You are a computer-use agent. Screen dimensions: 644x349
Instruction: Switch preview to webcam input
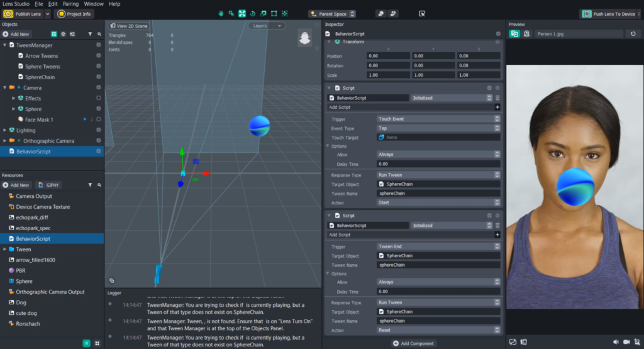526,34
